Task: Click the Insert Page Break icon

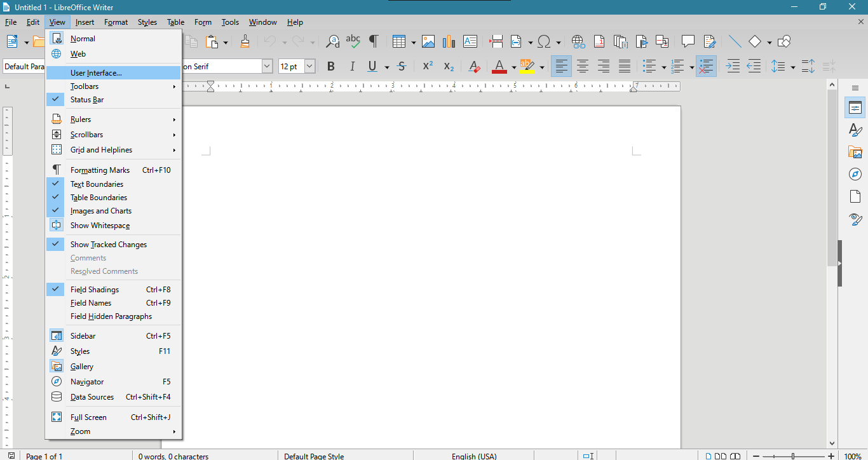Action: click(x=496, y=41)
